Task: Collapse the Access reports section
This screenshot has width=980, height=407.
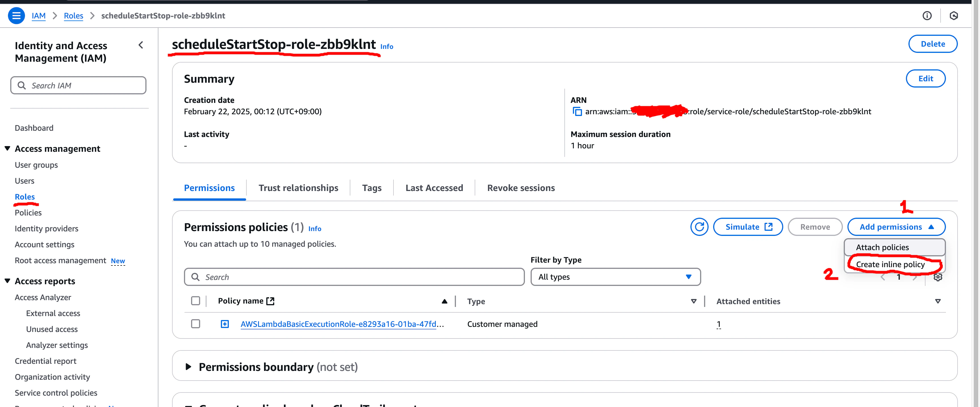Action: point(7,281)
